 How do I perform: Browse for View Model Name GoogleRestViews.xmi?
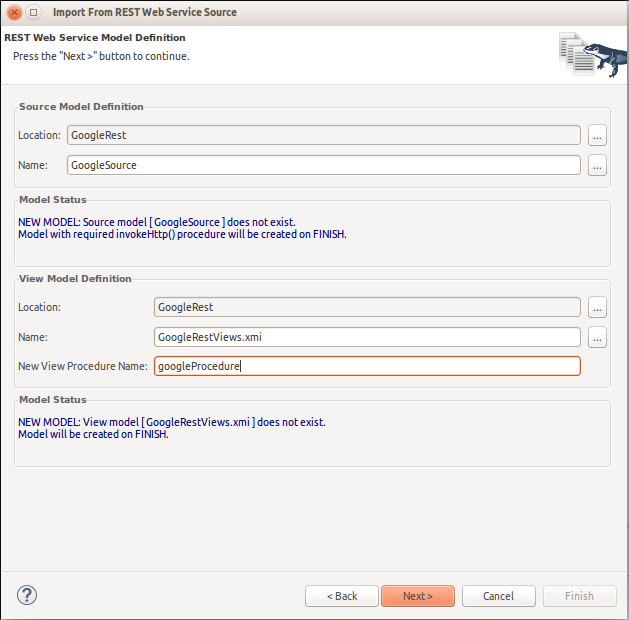[597, 337]
